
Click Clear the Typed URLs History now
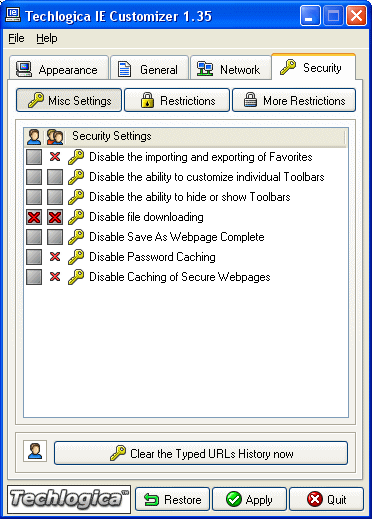pos(201,453)
